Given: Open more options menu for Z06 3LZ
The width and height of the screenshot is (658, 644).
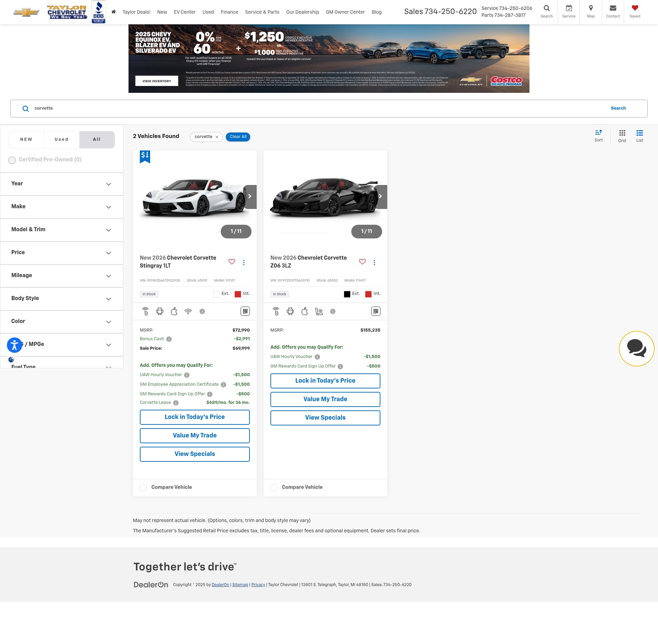Looking at the screenshot, I should 374,262.
